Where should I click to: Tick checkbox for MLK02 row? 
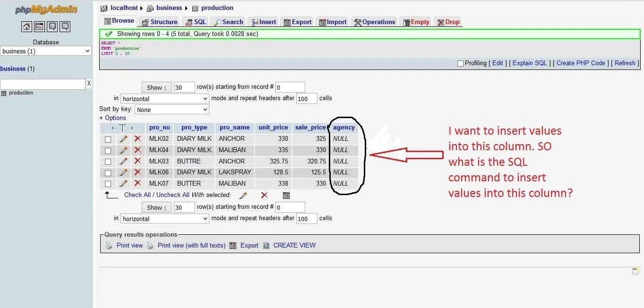click(108, 139)
